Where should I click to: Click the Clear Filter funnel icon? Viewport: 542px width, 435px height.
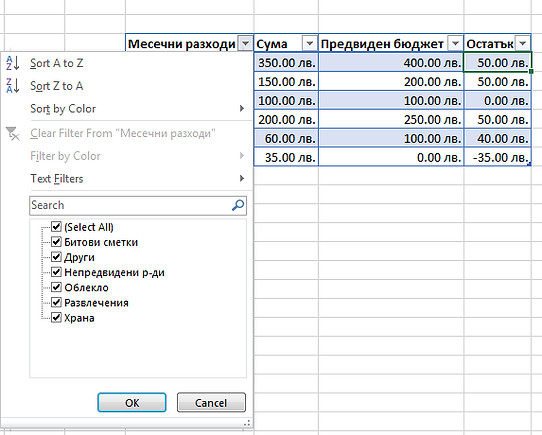coord(13,133)
